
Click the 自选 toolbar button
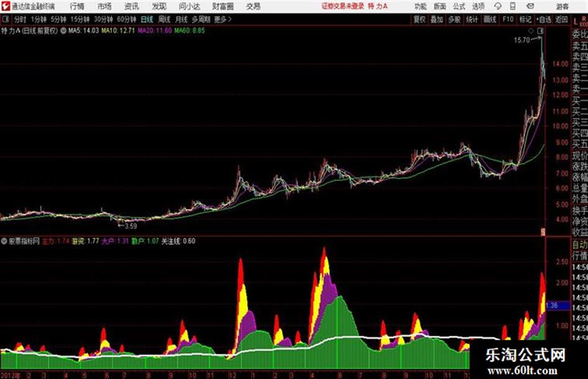(543, 19)
